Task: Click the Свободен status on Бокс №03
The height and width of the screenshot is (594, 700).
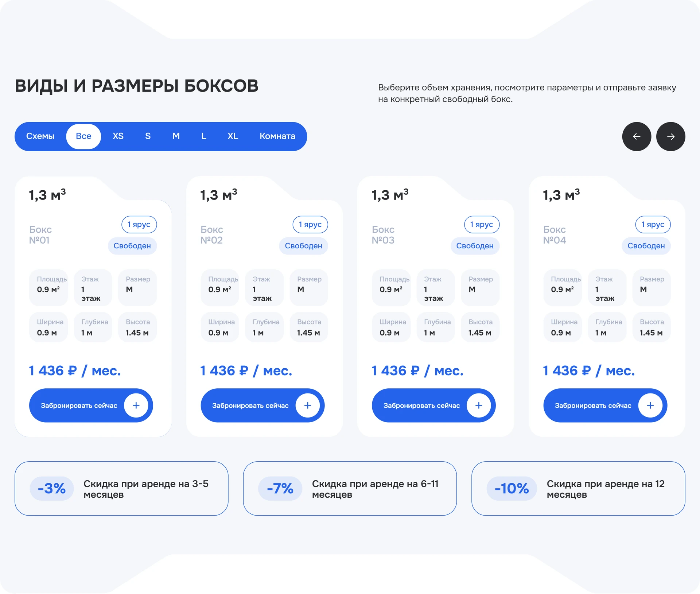Action: [x=475, y=246]
